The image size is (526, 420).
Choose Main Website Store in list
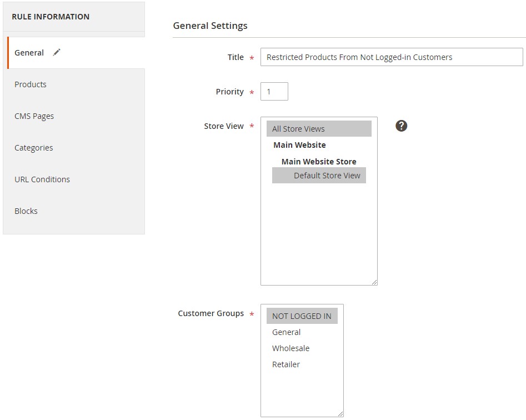pyautogui.click(x=318, y=162)
